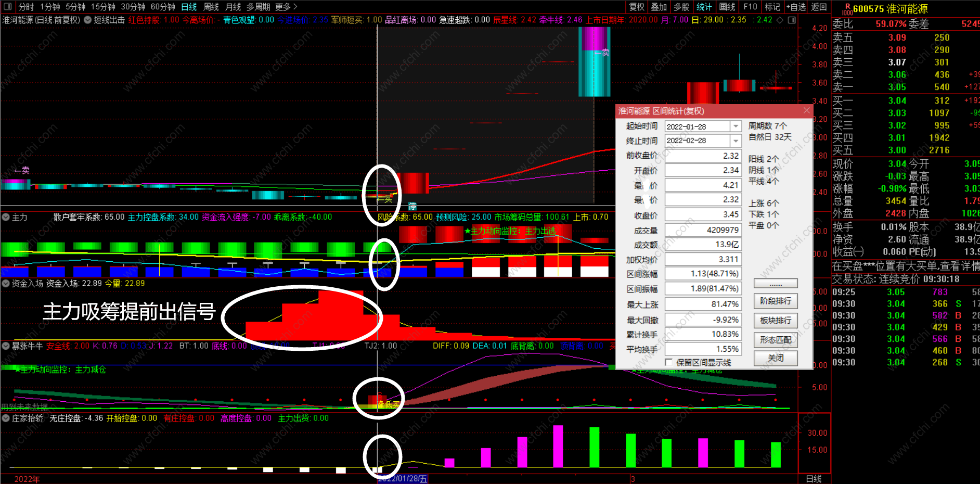Switch to 5分钟 period
980x484 pixels.
pyautogui.click(x=75, y=7)
